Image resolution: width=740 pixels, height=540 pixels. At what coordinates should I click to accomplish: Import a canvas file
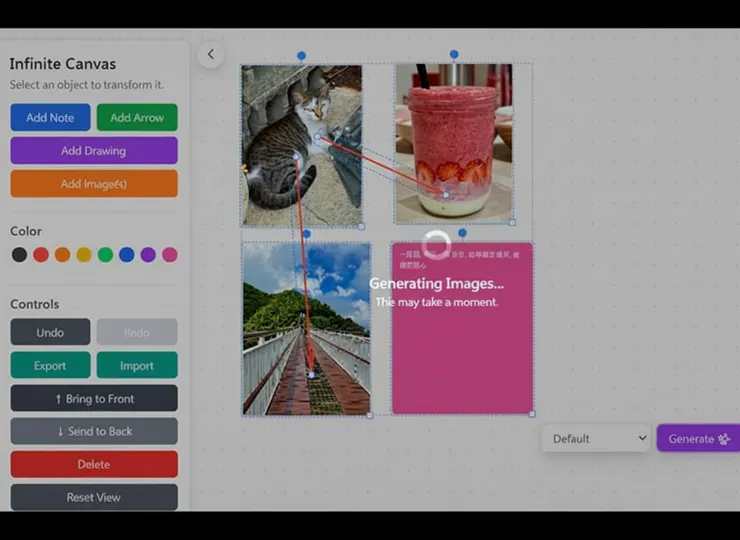(137, 365)
